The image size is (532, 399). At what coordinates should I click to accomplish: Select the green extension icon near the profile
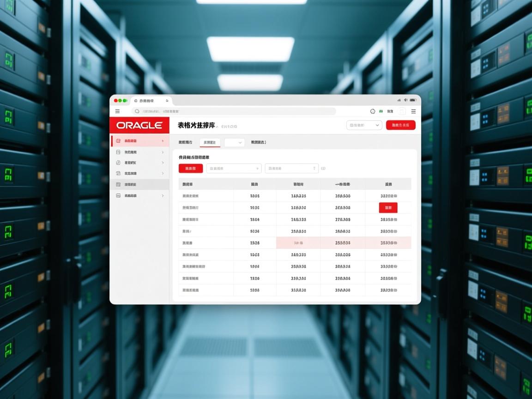[x=381, y=111]
